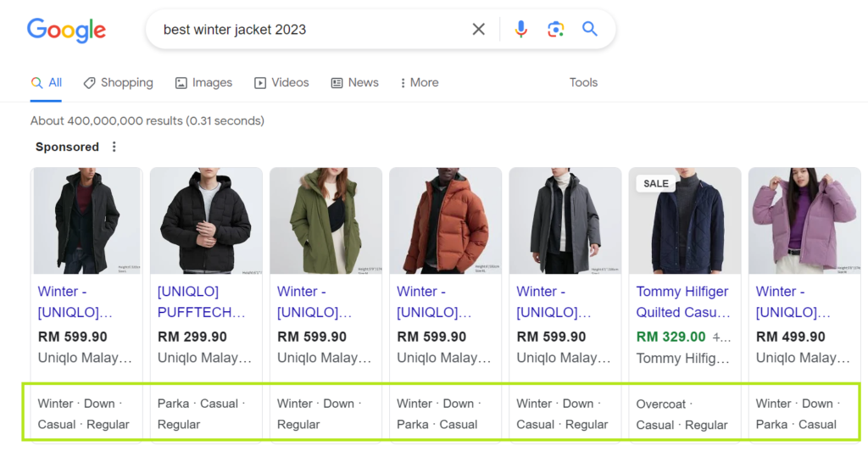This screenshot has width=868, height=457.
Task: Open the Tommy Hilfiger Quilted Casual link
Action: click(683, 302)
